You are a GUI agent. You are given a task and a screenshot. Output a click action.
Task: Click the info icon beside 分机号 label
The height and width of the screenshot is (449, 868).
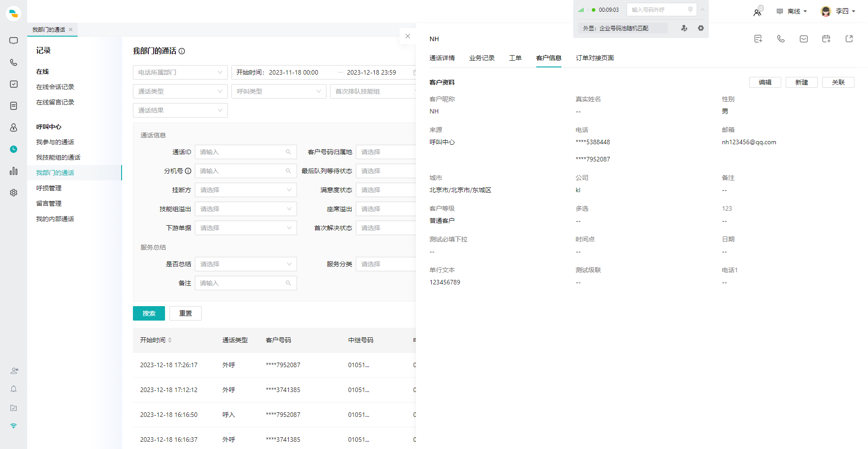click(188, 171)
